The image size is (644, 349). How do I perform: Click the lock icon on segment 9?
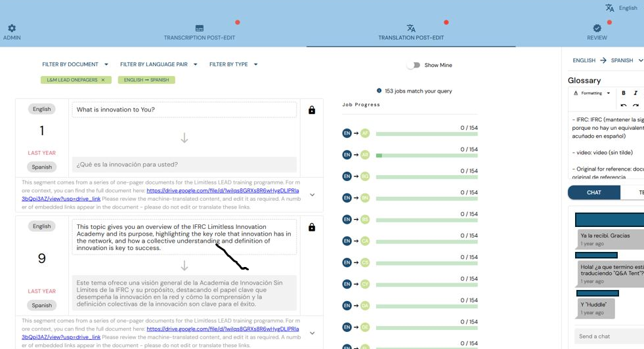tap(312, 227)
